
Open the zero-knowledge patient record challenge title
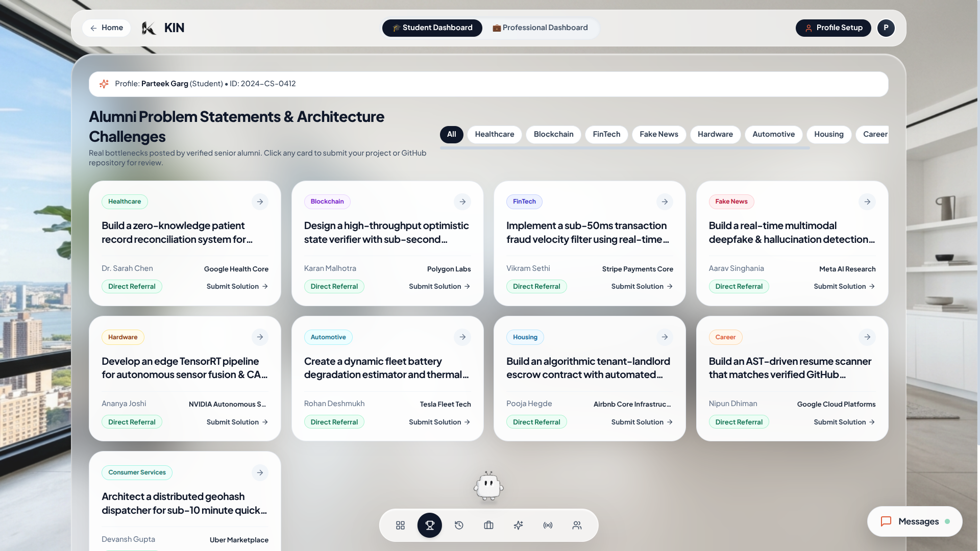coord(177,233)
